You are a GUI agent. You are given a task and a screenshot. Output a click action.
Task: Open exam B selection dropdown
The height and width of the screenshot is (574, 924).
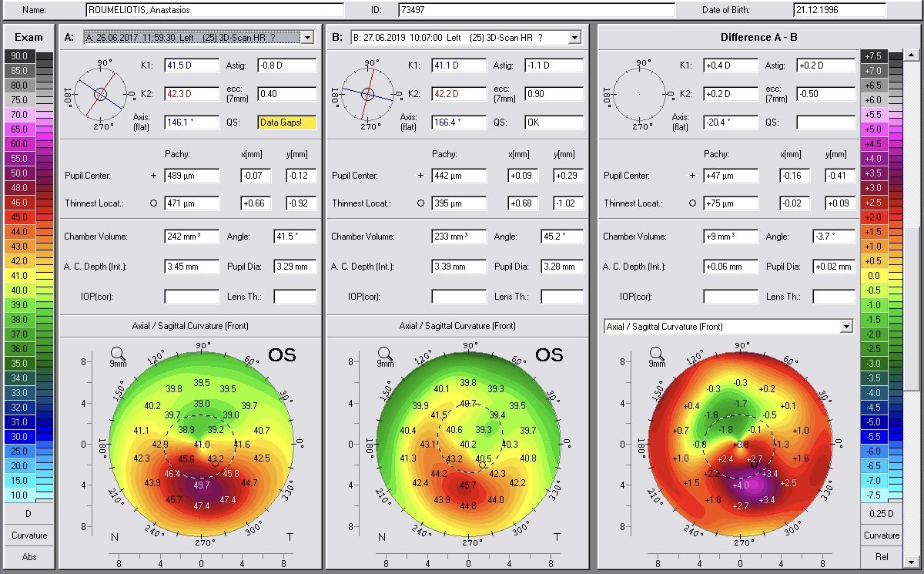574,37
